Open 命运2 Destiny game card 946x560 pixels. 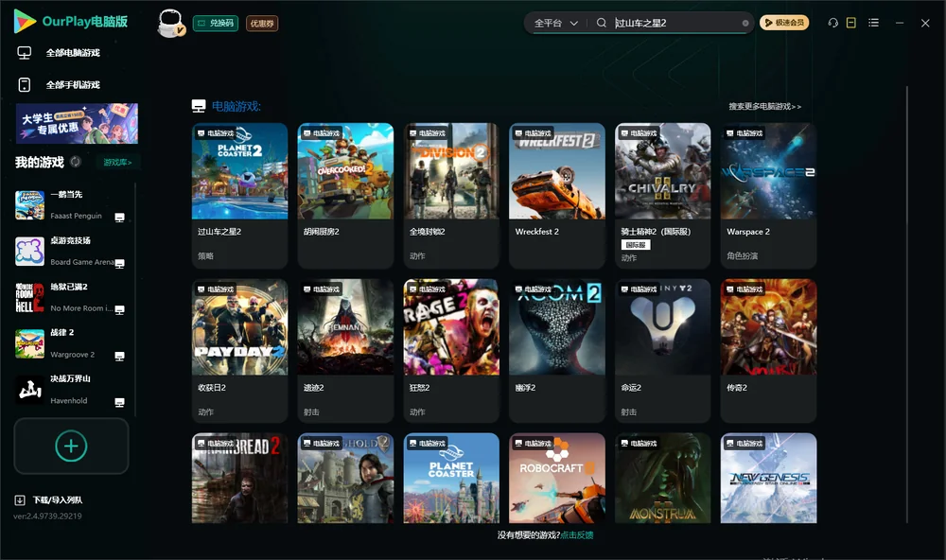pyautogui.click(x=662, y=351)
